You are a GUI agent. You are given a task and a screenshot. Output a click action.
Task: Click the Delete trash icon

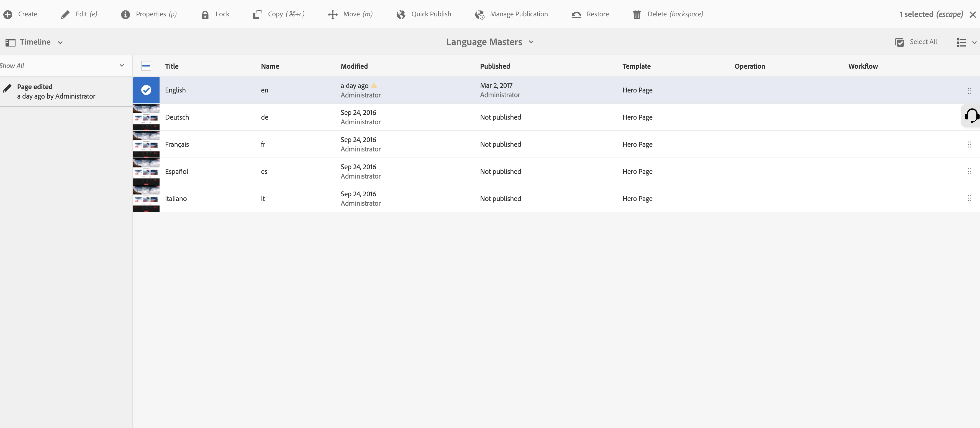[x=637, y=14]
